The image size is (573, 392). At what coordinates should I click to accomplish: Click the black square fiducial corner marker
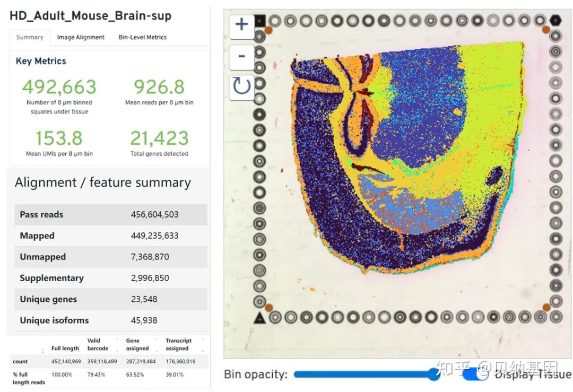pos(260,21)
